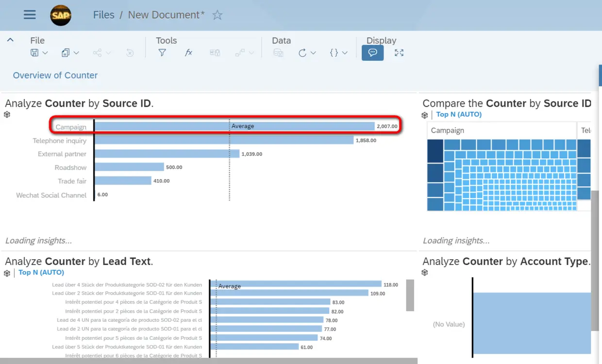Click the linked analysis icon in Tools
602x364 pixels.
[x=240, y=53]
